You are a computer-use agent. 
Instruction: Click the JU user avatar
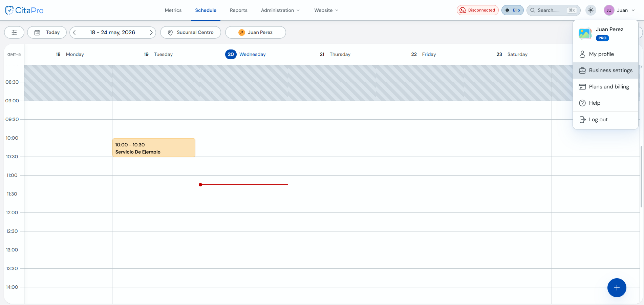point(609,10)
